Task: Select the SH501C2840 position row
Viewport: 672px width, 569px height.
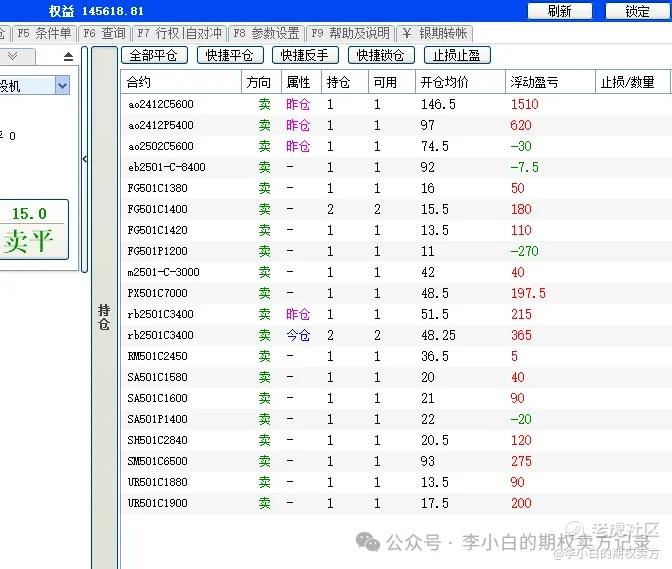Action: 396,440
